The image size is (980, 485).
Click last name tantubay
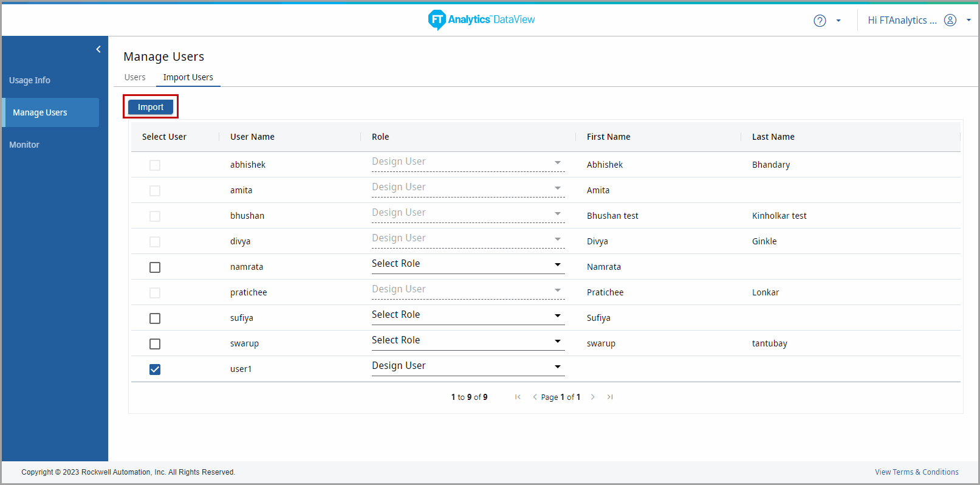[x=770, y=343]
